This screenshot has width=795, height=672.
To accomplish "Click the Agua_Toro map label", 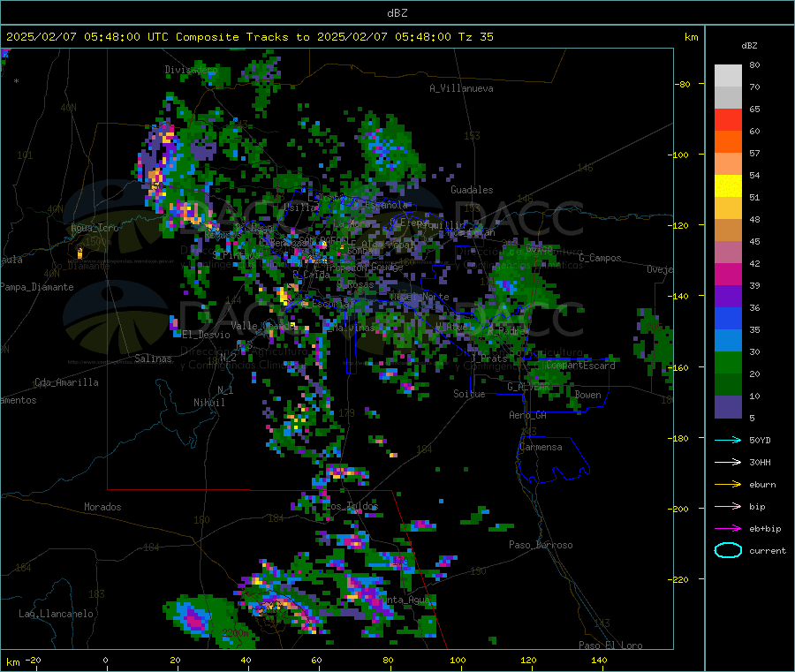I will point(95,228).
